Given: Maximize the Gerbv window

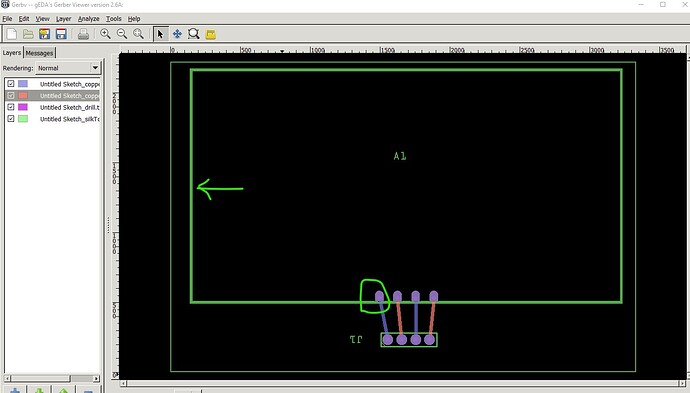Looking at the screenshot, I should [x=663, y=4].
